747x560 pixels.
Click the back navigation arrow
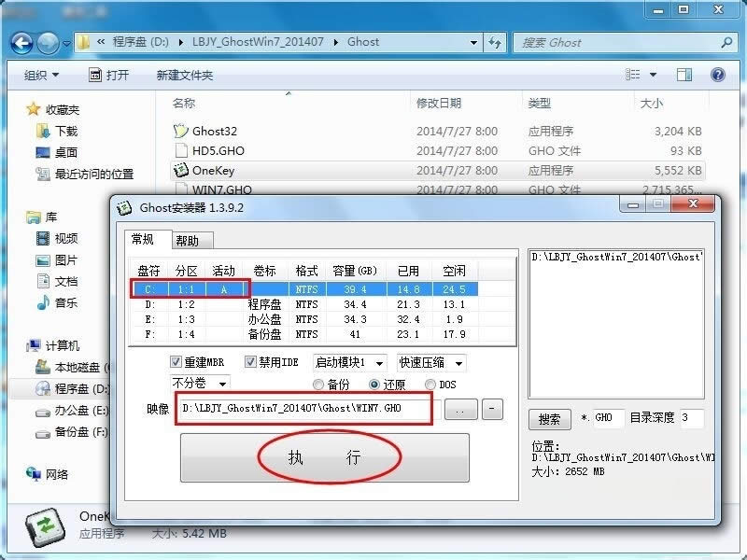[x=21, y=43]
